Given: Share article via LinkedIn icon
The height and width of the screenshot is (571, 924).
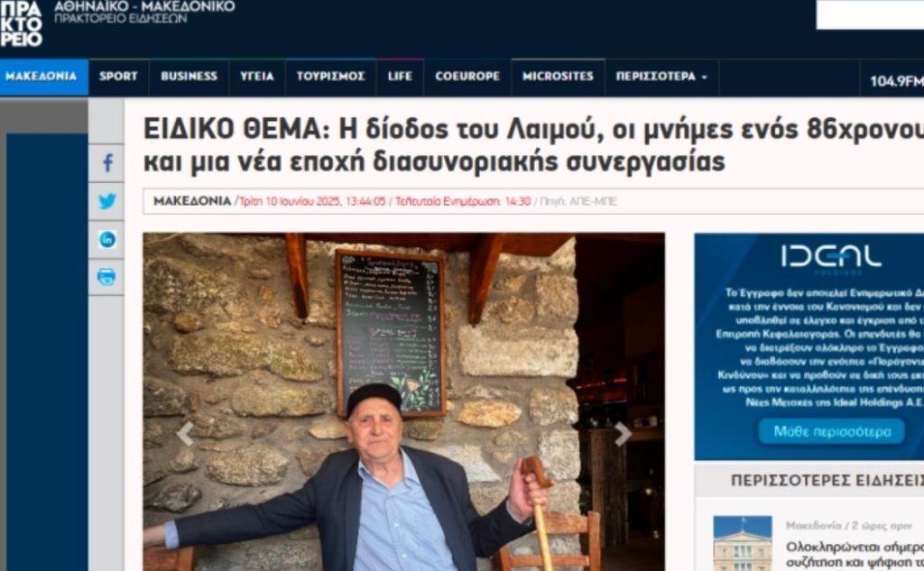Looking at the screenshot, I should point(106,239).
